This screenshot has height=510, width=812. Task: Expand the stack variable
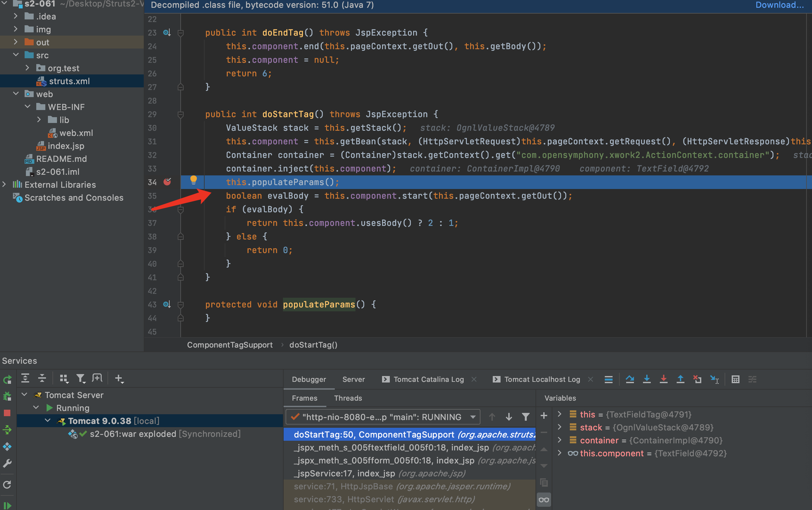tap(559, 427)
